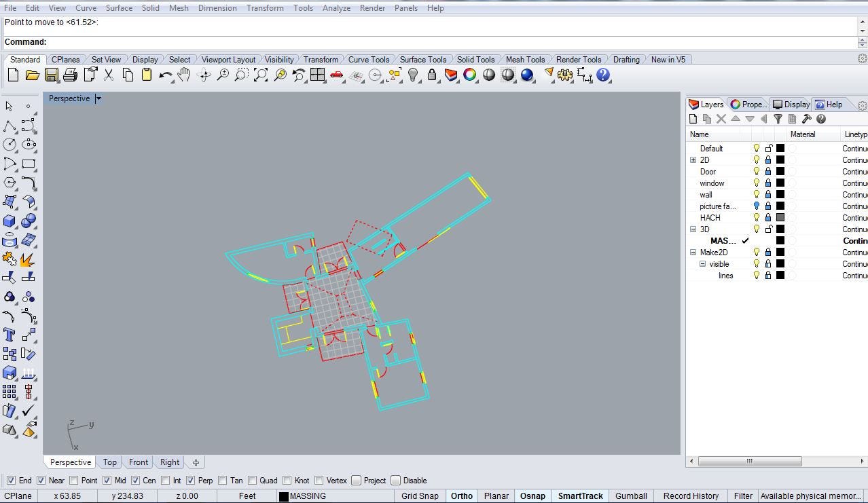Image resolution: width=868 pixels, height=503 pixels.
Task: Select the Box solid tool in sidebar
Action: [10, 221]
